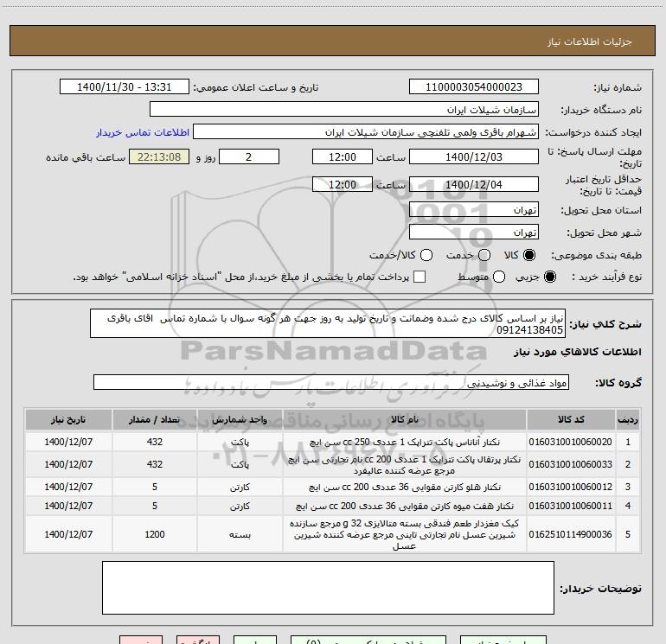
Task: Click the need date 1400/12/07 in row 3
Action: (x=68, y=487)
